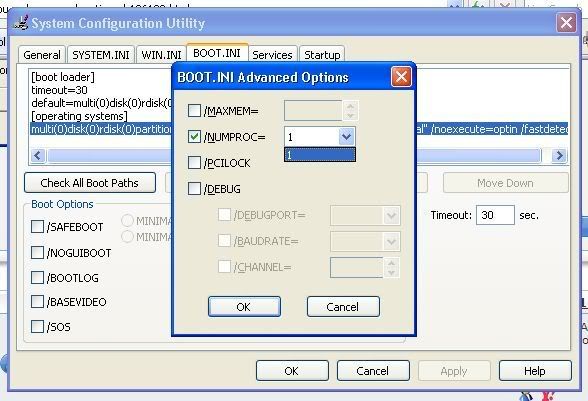Click the /CHANNEL= checkbox
Screen dimensions: 588x401
point(224,267)
